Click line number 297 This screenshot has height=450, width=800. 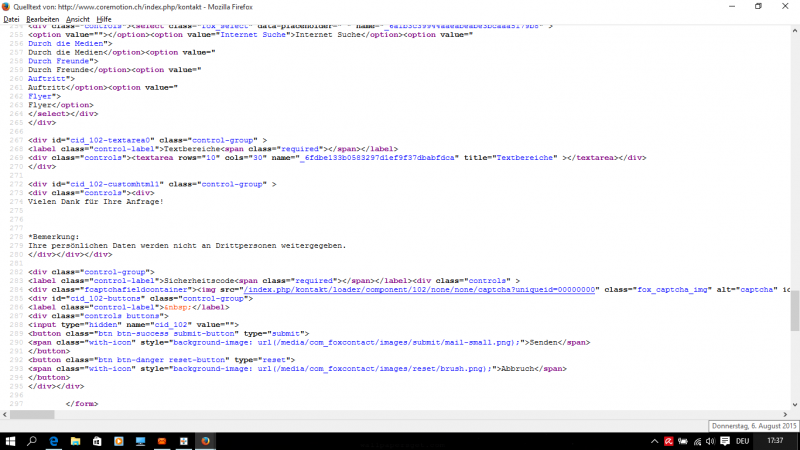[16, 404]
